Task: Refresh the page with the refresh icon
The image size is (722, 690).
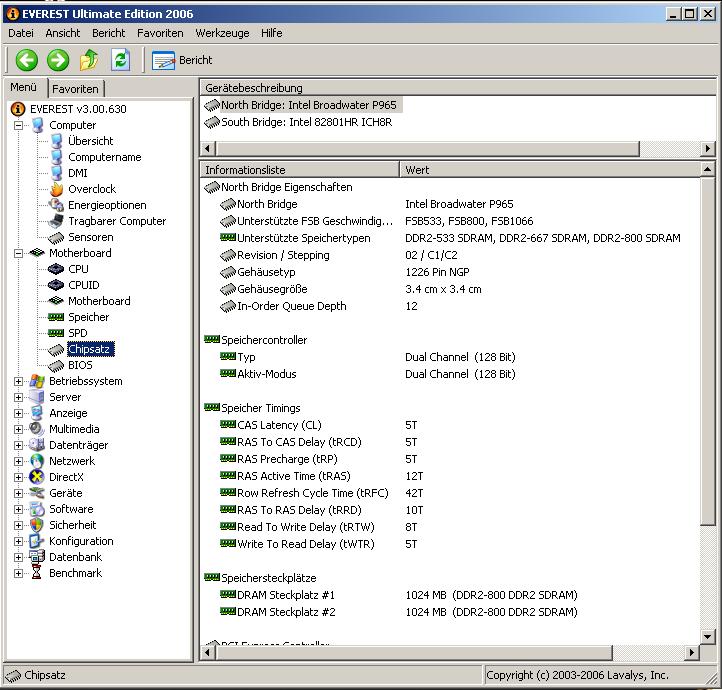Action: [x=120, y=60]
